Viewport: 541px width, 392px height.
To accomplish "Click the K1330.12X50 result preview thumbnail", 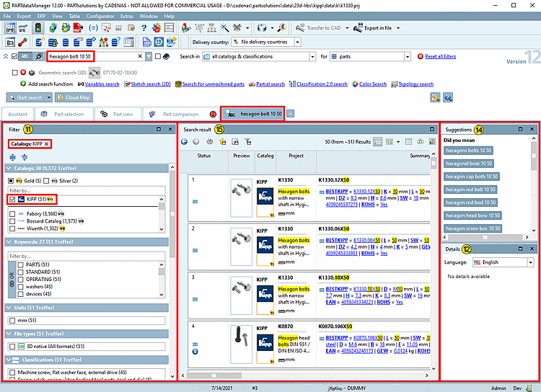I will click(241, 197).
